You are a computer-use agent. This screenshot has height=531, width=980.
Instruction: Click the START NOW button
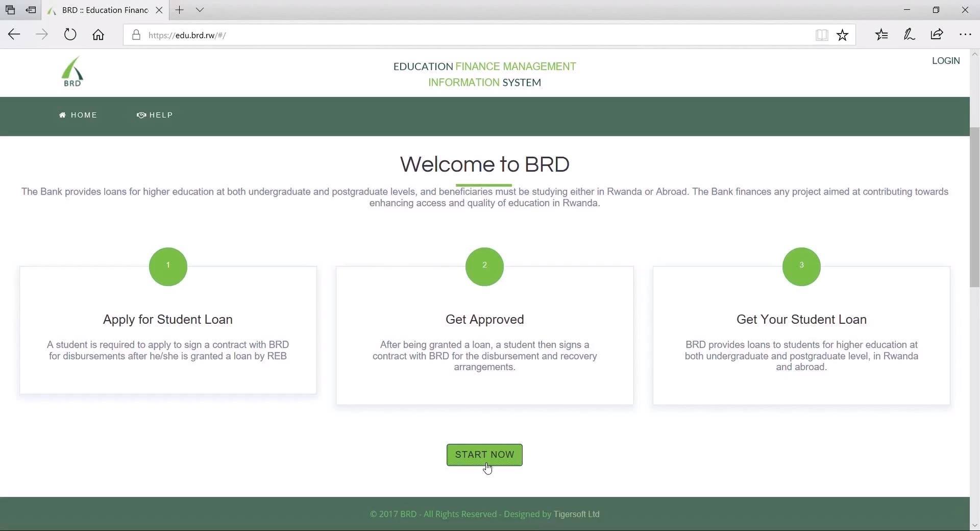(484, 455)
